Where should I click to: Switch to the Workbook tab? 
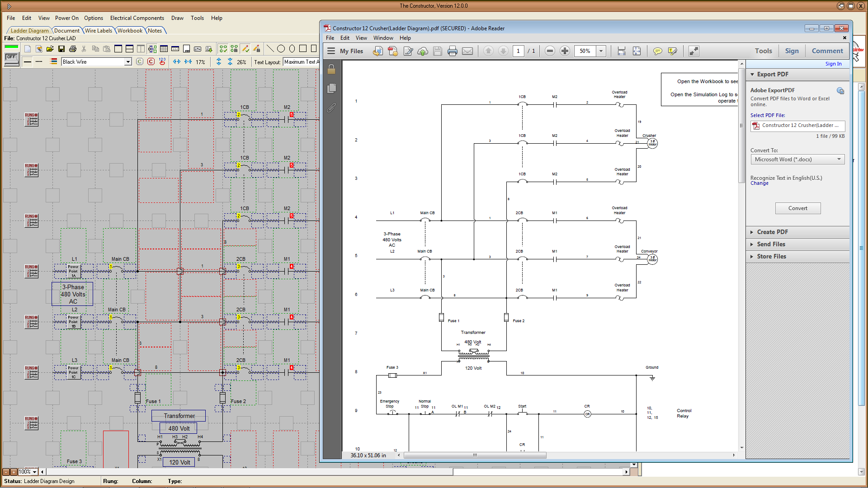(130, 30)
